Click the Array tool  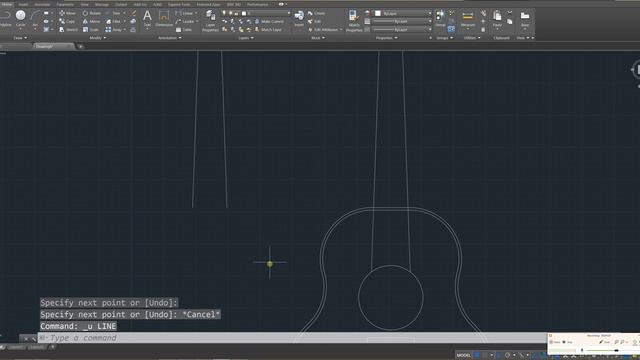(114, 29)
